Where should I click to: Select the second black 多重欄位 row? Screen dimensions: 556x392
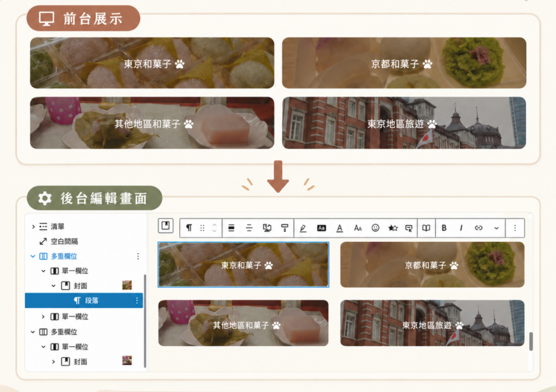pyautogui.click(x=85, y=332)
